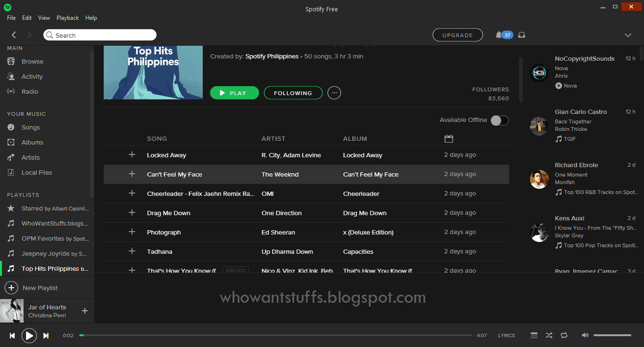Image resolution: width=644 pixels, height=347 pixels.
Task: Open Spotify Philippines creator link
Action: point(272,56)
